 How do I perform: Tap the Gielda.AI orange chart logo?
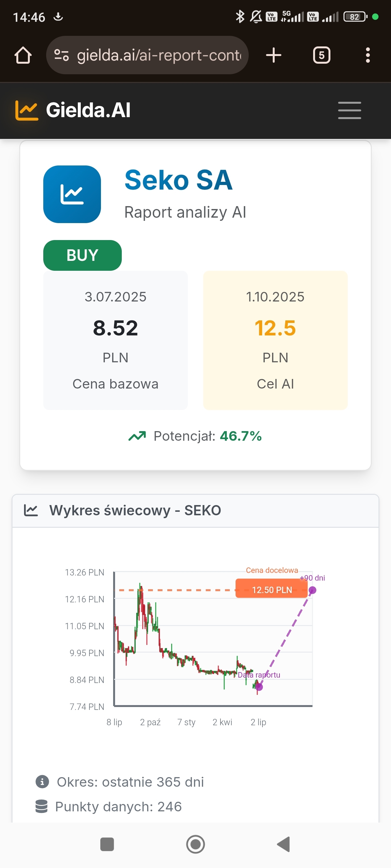[x=27, y=110]
